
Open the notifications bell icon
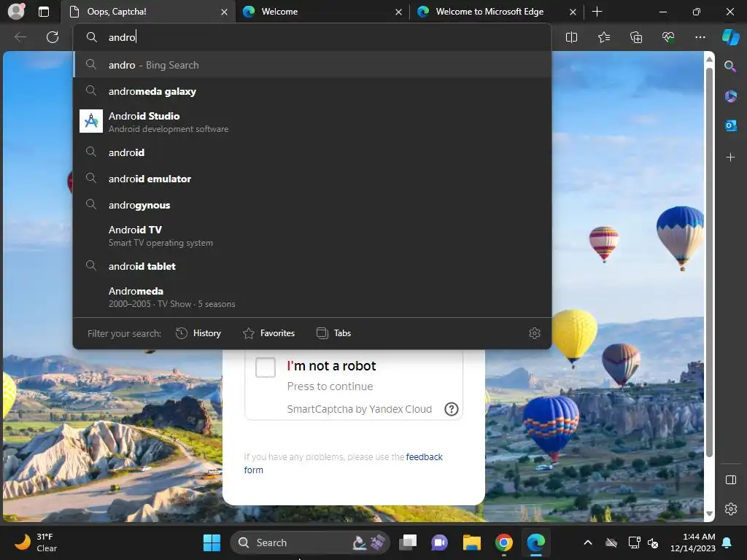(727, 542)
